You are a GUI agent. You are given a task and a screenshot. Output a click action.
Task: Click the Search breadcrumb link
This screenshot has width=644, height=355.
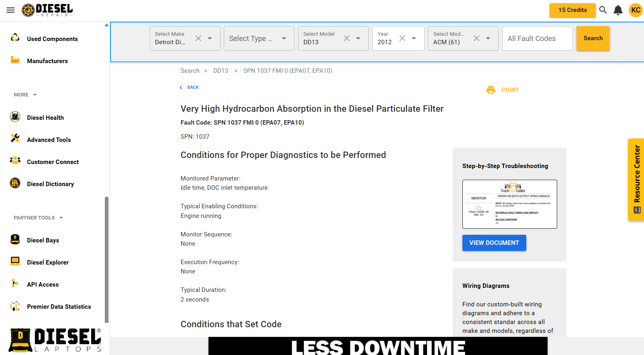pyautogui.click(x=190, y=71)
